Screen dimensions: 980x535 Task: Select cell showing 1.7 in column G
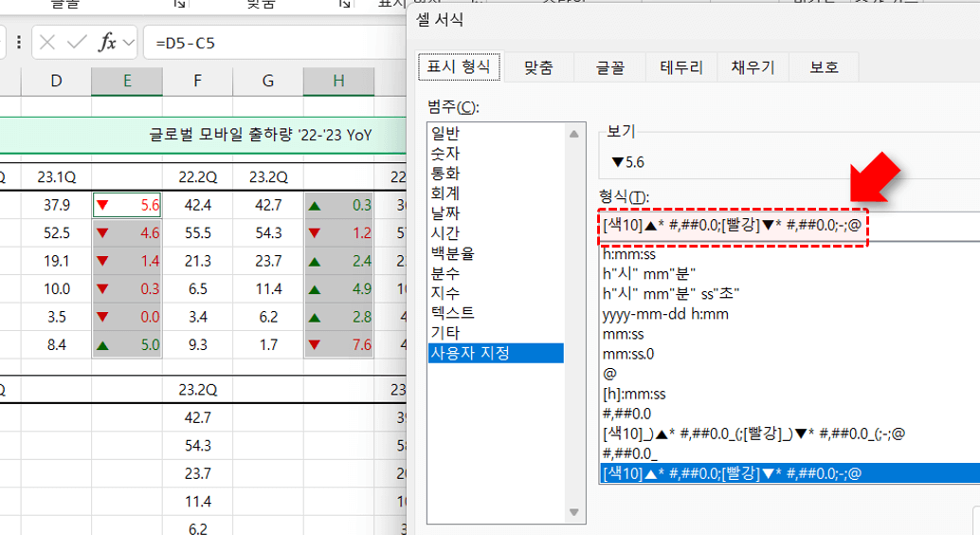pyautogui.click(x=268, y=344)
